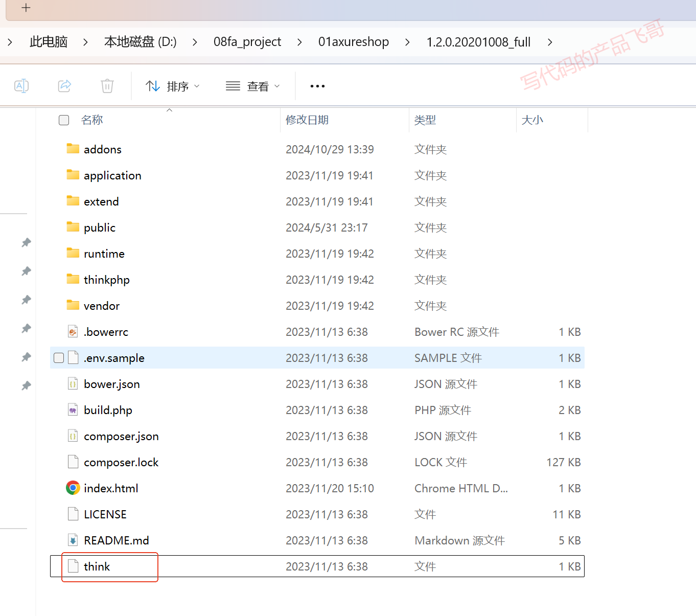
Task: Expand chevron before 此电脑 breadcrumb
Action: [x=10, y=42]
